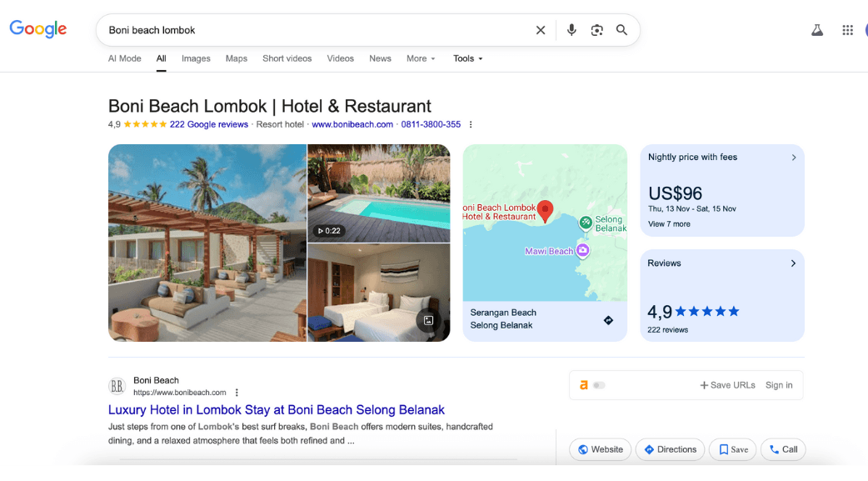
Task: Play the 0:22 pool video thumbnail
Action: click(x=378, y=193)
